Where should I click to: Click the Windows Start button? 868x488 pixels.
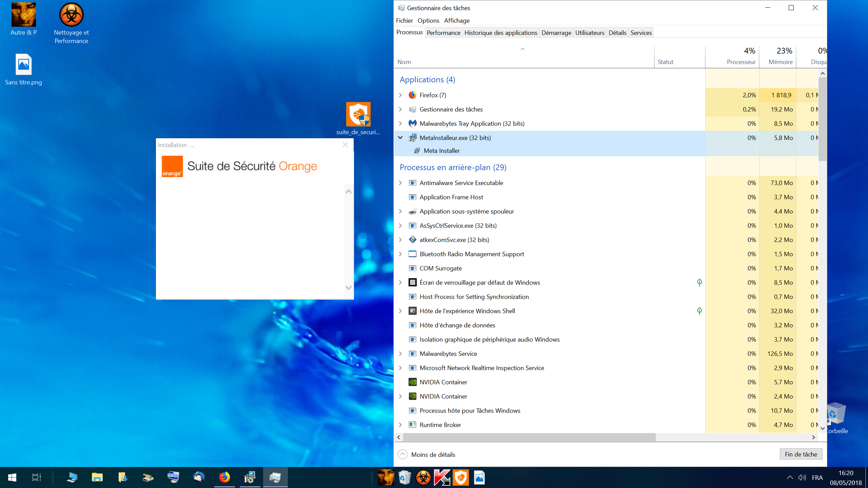12,477
